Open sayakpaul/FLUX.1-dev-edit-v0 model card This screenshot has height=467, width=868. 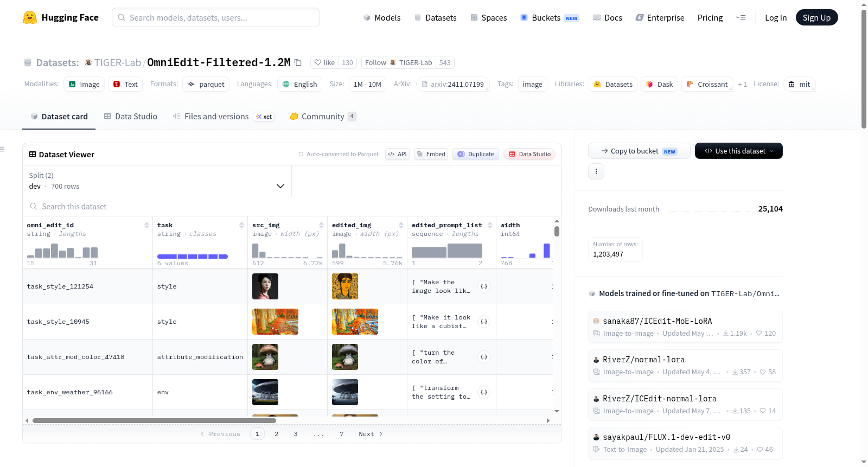tap(685, 443)
